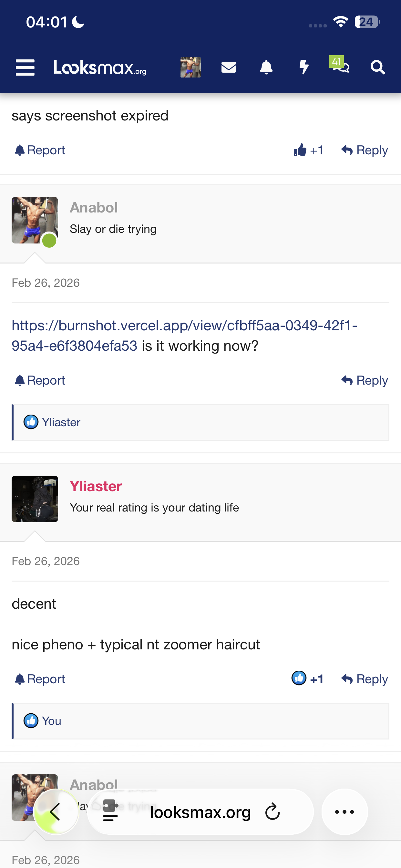Open the notifications bell in header

click(x=266, y=67)
